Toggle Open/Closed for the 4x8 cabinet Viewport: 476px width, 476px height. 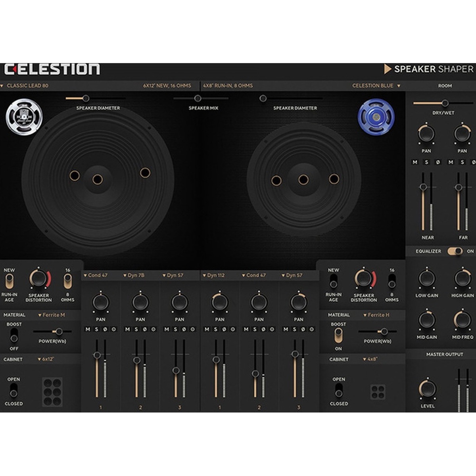pos(338,391)
